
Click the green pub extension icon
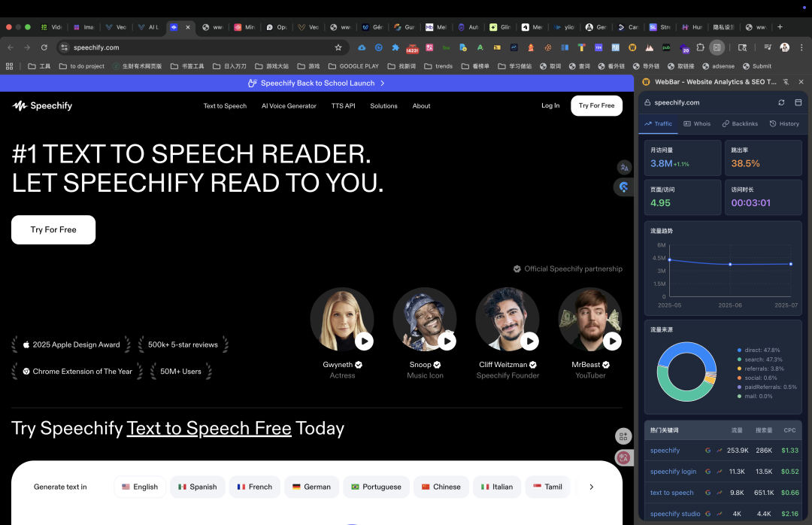tap(666, 47)
